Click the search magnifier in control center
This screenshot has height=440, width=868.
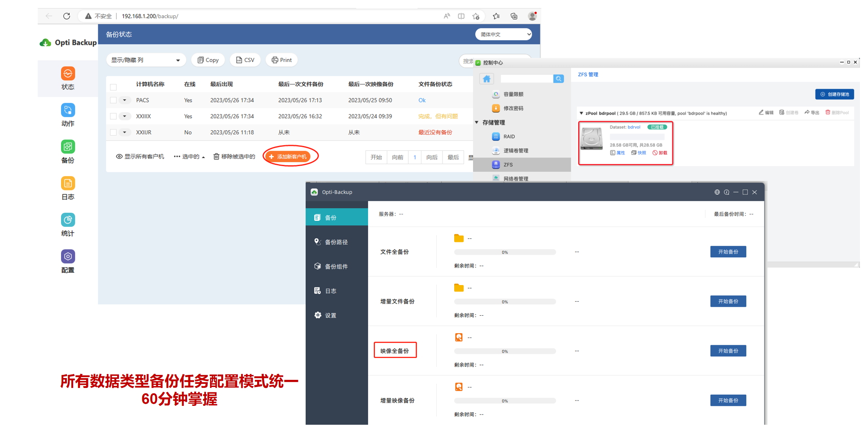(558, 79)
